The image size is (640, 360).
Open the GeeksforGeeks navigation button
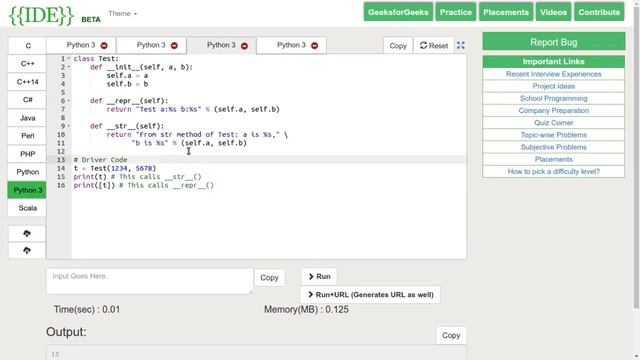click(x=398, y=12)
